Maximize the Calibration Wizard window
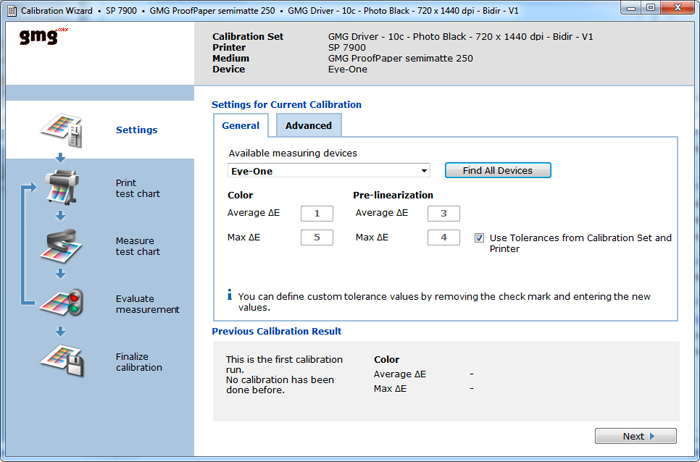This screenshot has width=700, height=462. tap(650, 8)
